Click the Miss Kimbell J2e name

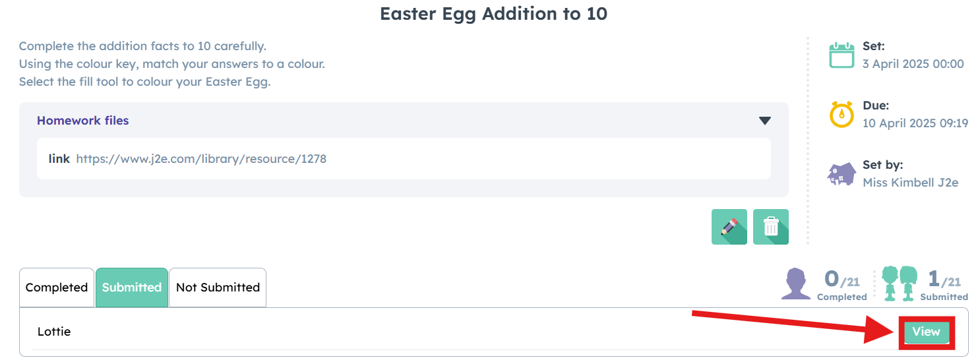tap(911, 182)
